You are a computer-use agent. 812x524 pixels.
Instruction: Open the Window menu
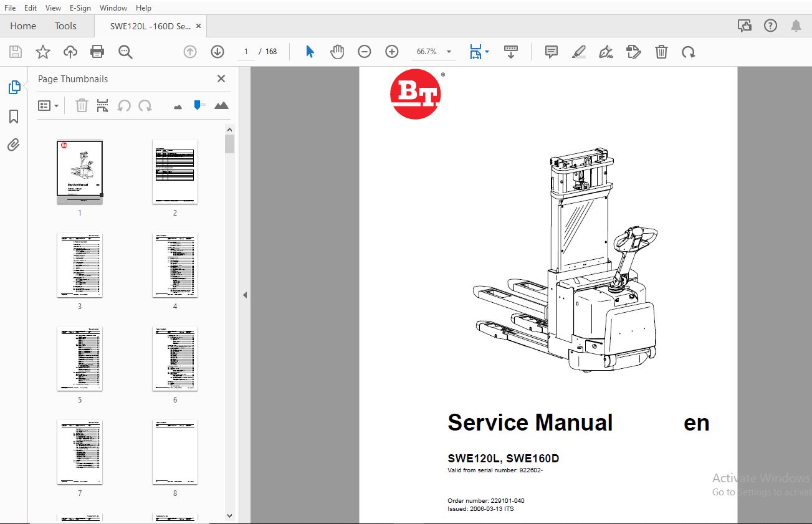click(113, 8)
